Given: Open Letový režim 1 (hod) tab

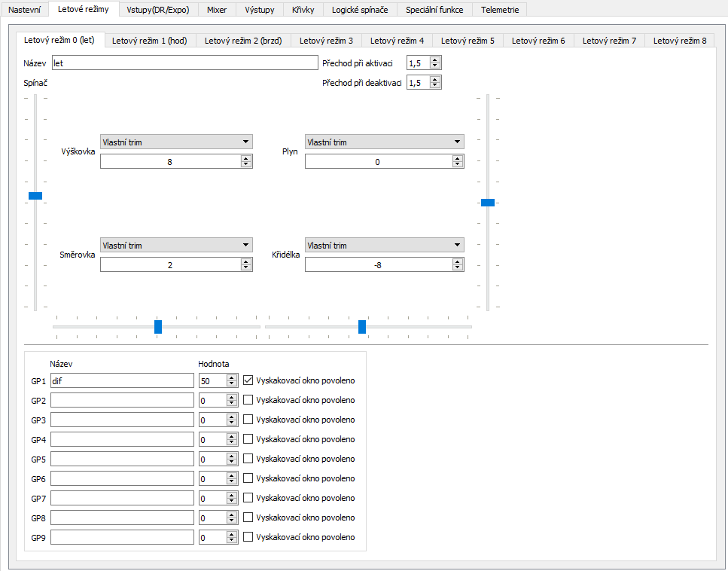Looking at the screenshot, I should pyautogui.click(x=149, y=41).
